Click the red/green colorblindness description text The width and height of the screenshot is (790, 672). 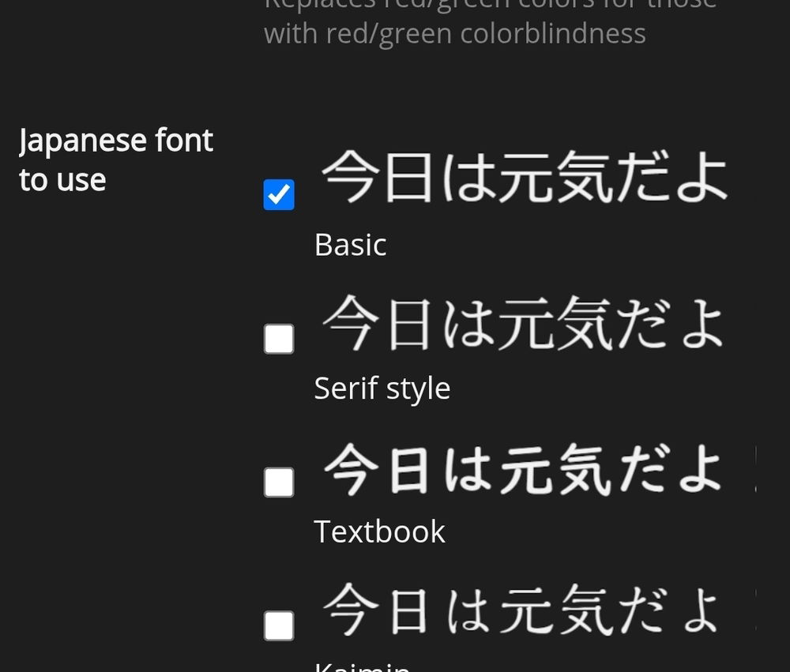click(x=455, y=33)
